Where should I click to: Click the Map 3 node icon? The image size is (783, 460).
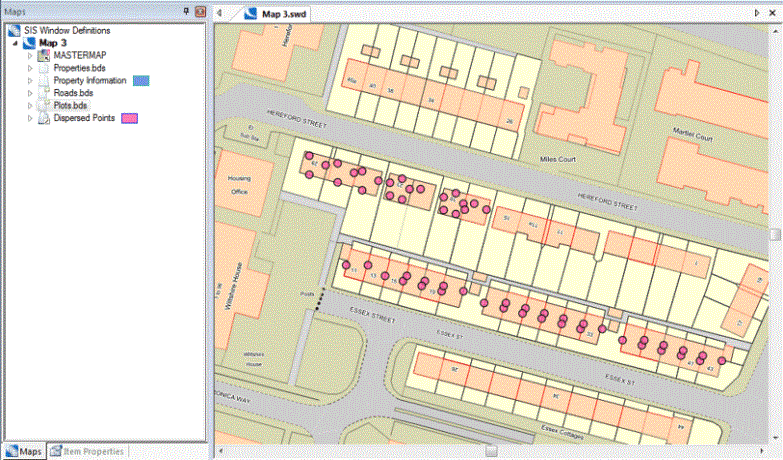[28, 43]
